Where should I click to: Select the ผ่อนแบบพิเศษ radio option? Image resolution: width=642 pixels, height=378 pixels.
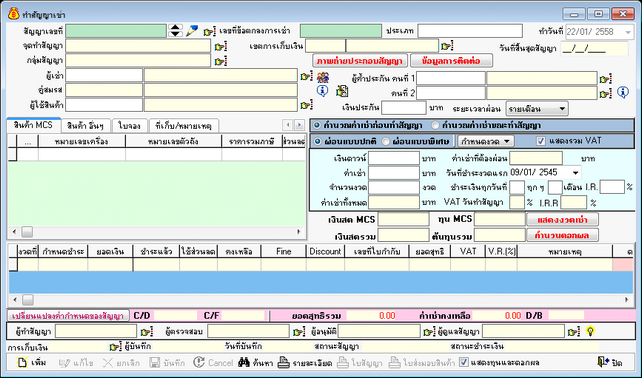click(x=385, y=141)
